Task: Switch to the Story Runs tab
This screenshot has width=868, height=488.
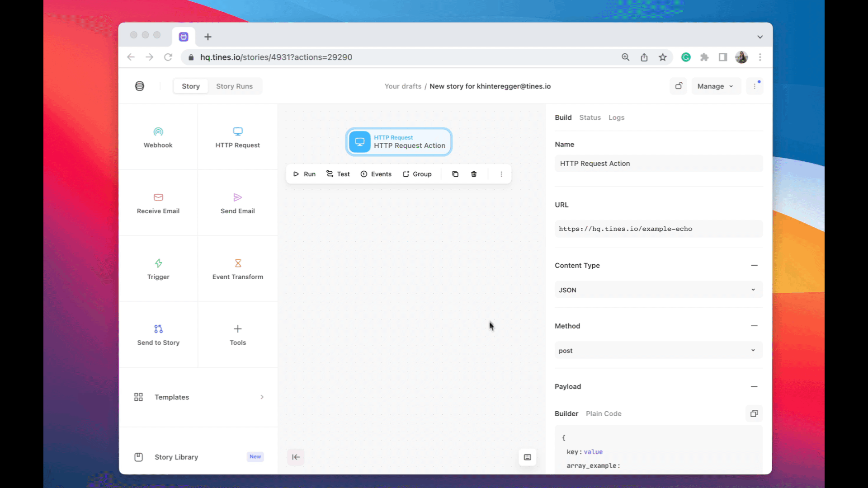Action: (234, 86)
